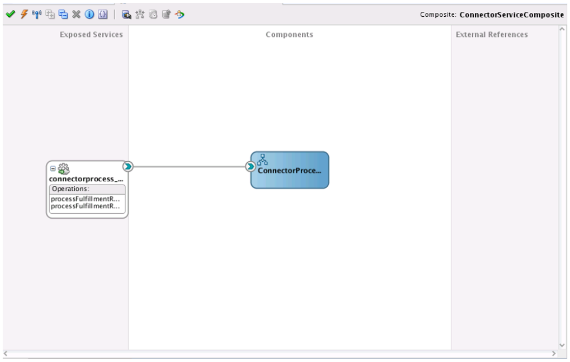
Task: Click the input port arrow on ConnectorProce component
Action: 250,166
